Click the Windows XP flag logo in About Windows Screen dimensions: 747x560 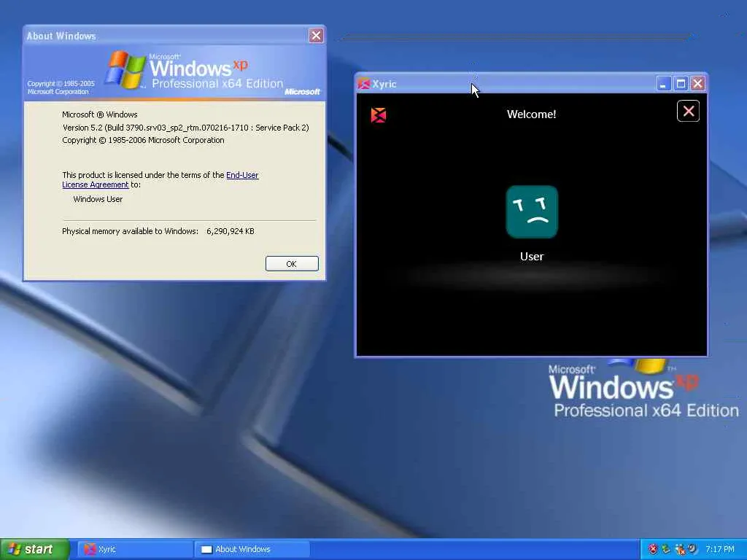tap(125, 70)
